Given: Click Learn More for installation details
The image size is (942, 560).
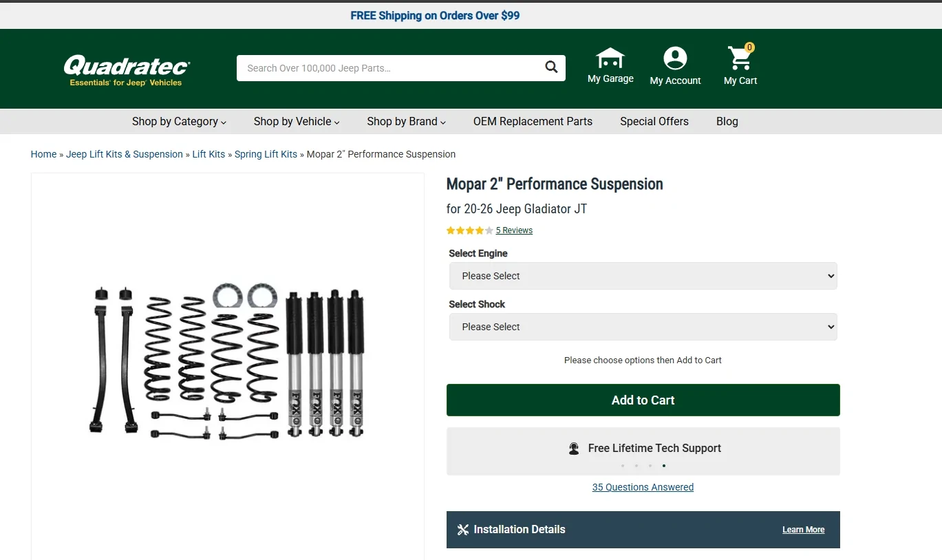Looking at the screenshot, I should pyautogui.click(x=804, y=530).
